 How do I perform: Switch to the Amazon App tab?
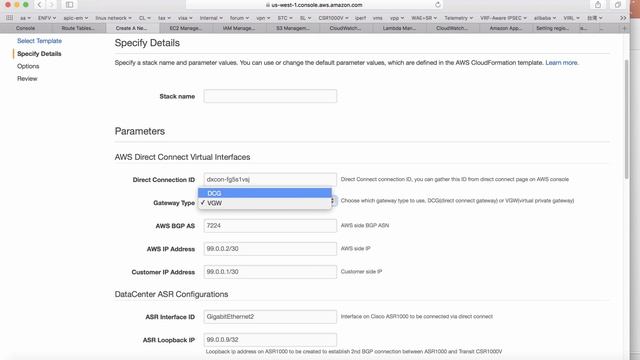pos(505,28)
